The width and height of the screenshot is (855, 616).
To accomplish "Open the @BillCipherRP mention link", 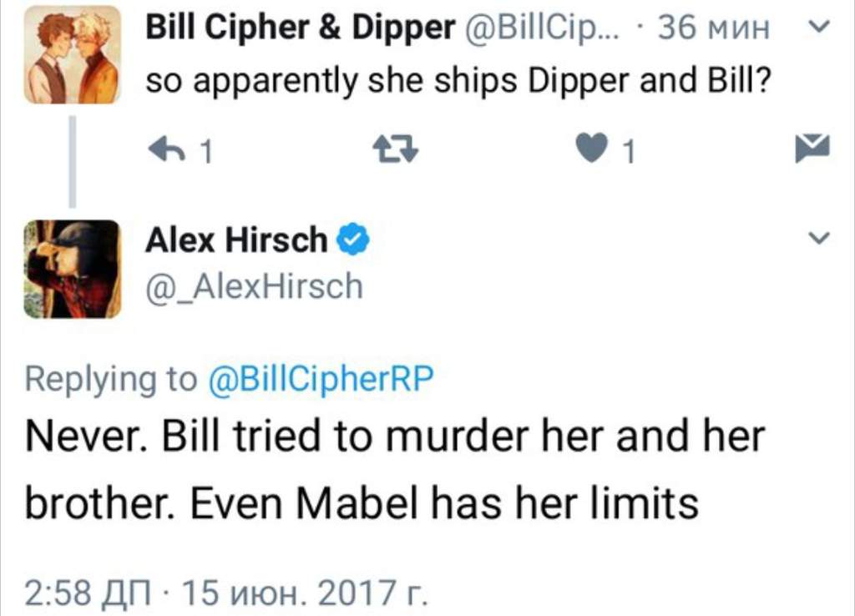I will (x=321, y=378).
